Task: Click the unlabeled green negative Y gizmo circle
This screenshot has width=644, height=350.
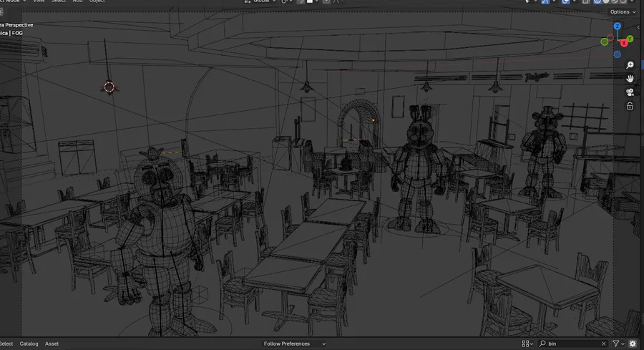Action: tap(604, 42)
